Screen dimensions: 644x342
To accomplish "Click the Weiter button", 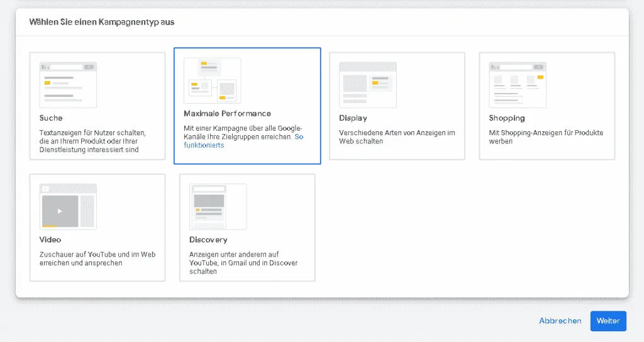I will tap(608, 321).
